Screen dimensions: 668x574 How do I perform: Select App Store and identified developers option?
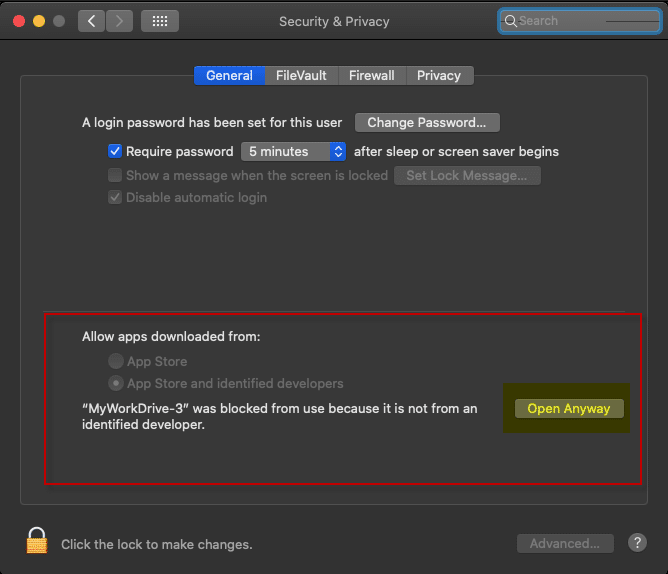pyautogui.click(x=116, y=383)
